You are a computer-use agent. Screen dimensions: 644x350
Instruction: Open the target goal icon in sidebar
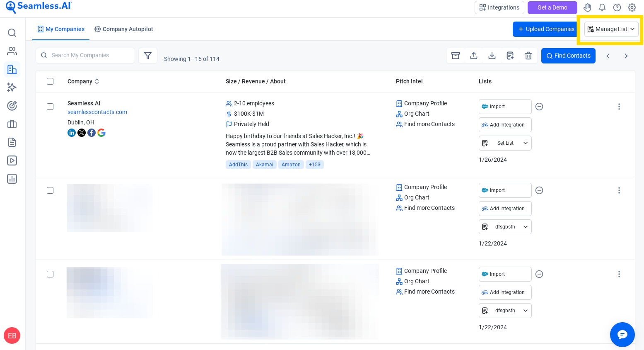[x=12, y=106]
